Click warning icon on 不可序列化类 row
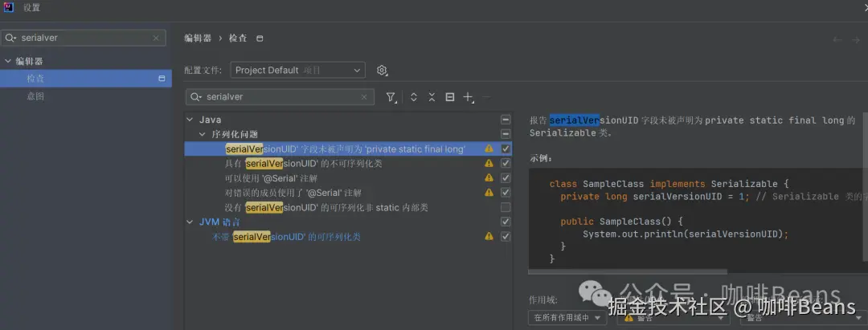Viewport: 868px width, 330px height. [489, 164]
